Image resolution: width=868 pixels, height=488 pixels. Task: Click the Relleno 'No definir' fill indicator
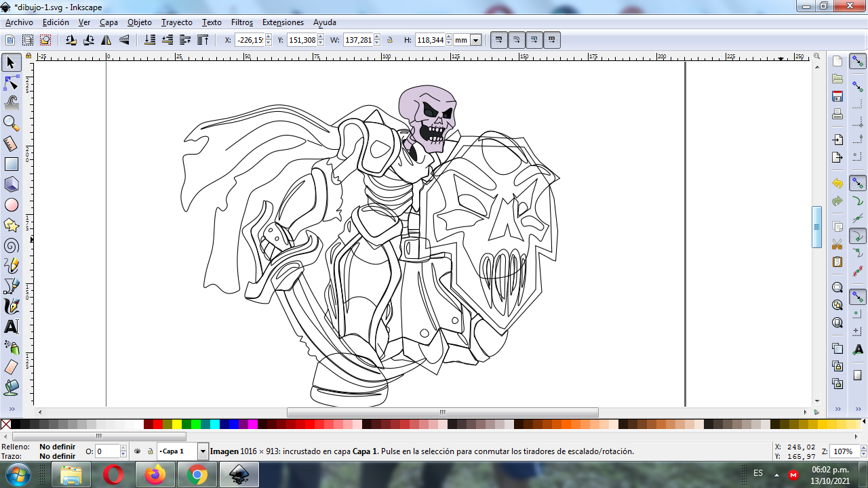(x=57, y=447)
